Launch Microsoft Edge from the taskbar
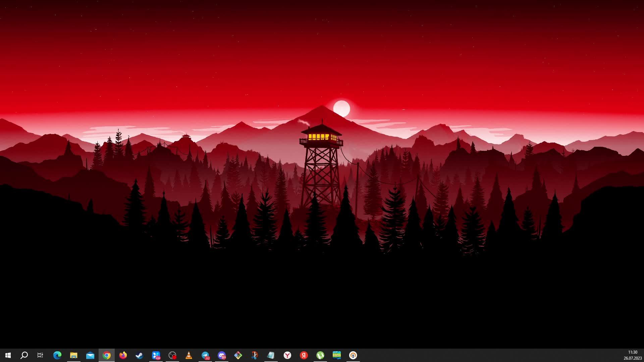 click(x=57, y=355)
